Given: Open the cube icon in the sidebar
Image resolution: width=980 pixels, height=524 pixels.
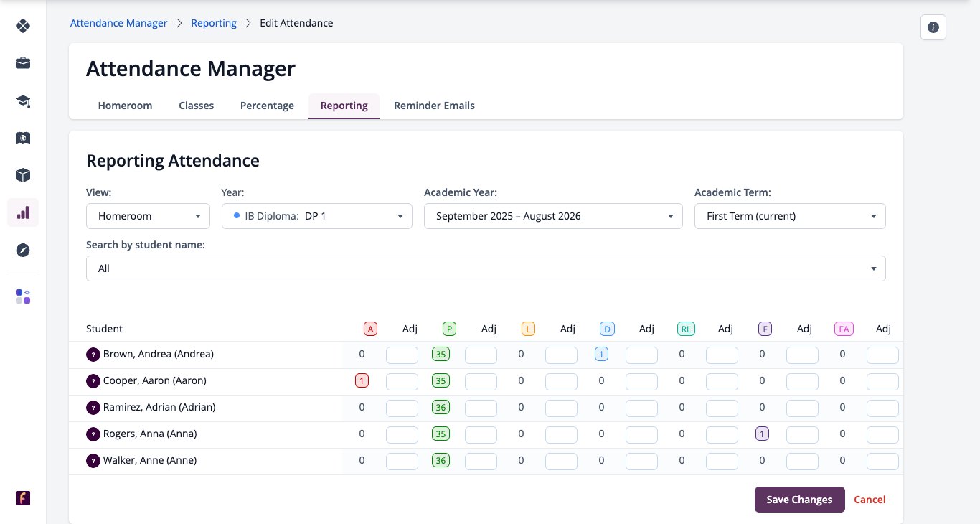Looking at the screenshot, I should (23, 175).
